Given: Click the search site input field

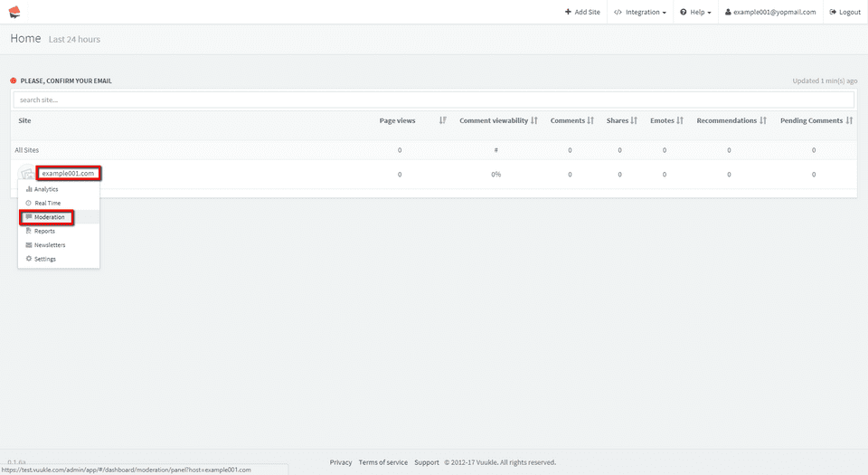Looking at the screenshot, I should tap(434, 100).
